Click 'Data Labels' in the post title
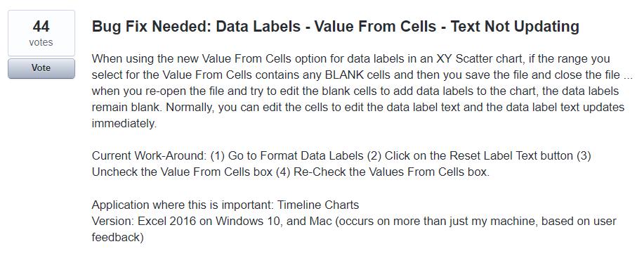This screenshot has width=644, height=263. tap(258, 27)
